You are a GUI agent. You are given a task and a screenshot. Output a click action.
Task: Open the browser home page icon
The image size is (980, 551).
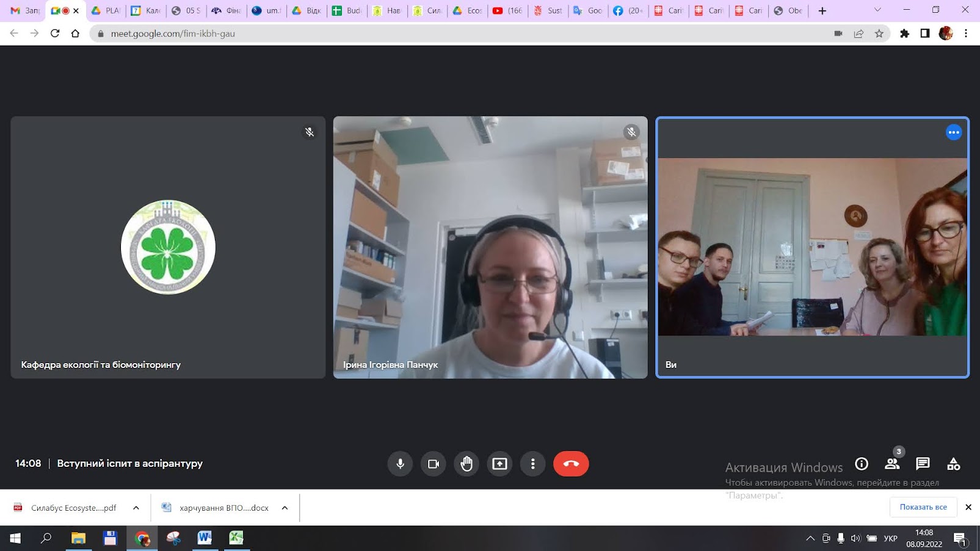[x=75, y=34]
